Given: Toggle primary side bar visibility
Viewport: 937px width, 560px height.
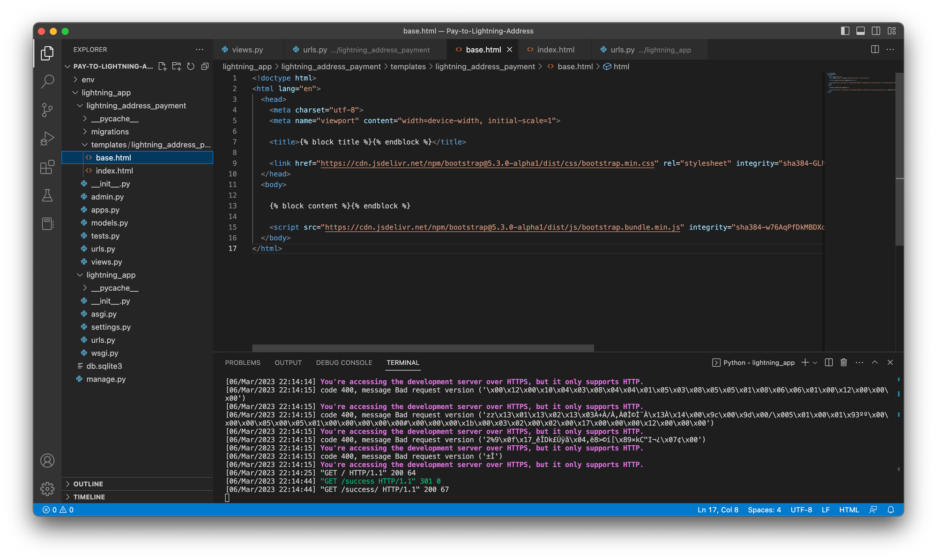Looking at the screenshot, I should point(845,31).
